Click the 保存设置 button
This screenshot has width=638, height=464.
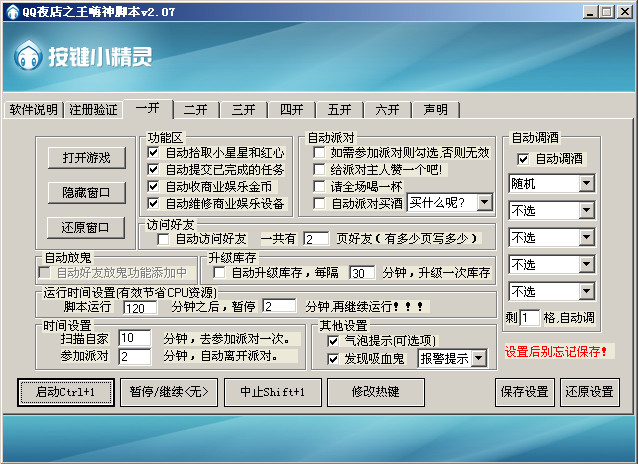(525, 392)
